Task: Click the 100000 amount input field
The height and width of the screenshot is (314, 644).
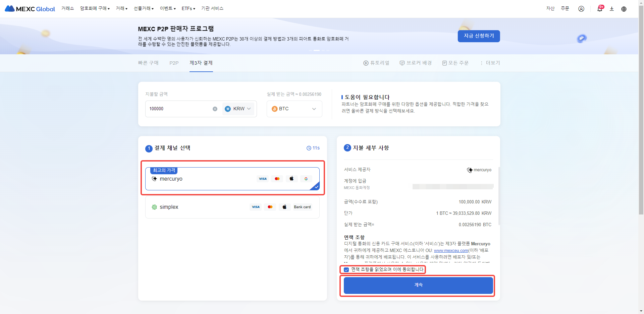Action: [178, 109]
